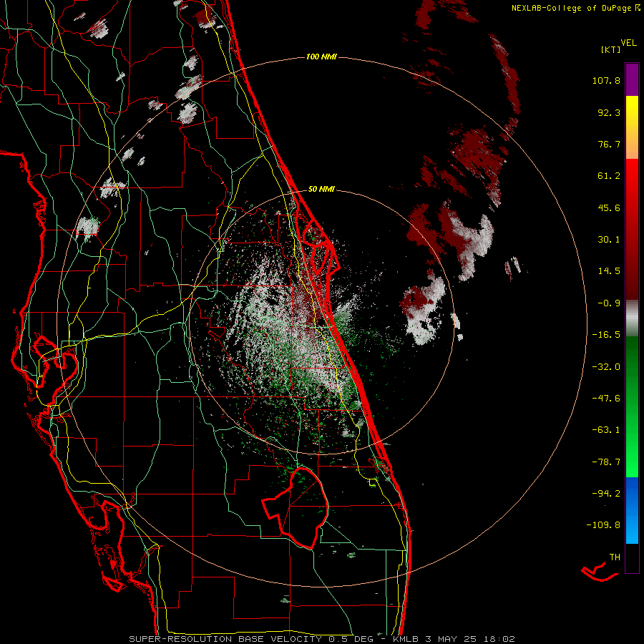Image resolution: width=644 pixels, height=644 pixels.
Task: Click the 107.8 legend value
Action: (606, 80)
